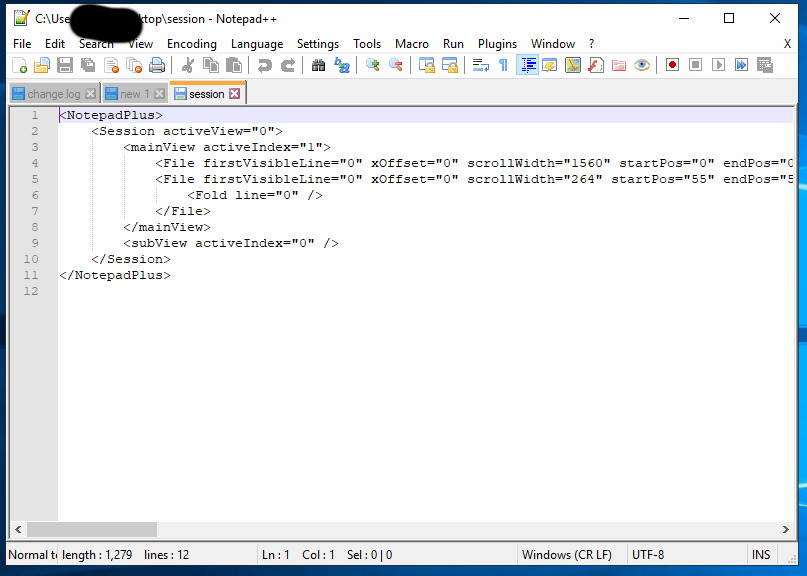Toggle the indent guide display
Screen dimensions: 807x576
click(x=528, y=64)
